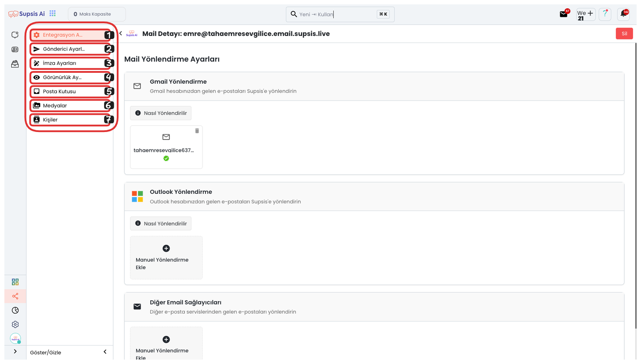The width and height of the screenshot is (641, 364).
Task: Click Nasıl Yönlendirilir under Outlook Yönlendirme
Action: tap(161, 223)
